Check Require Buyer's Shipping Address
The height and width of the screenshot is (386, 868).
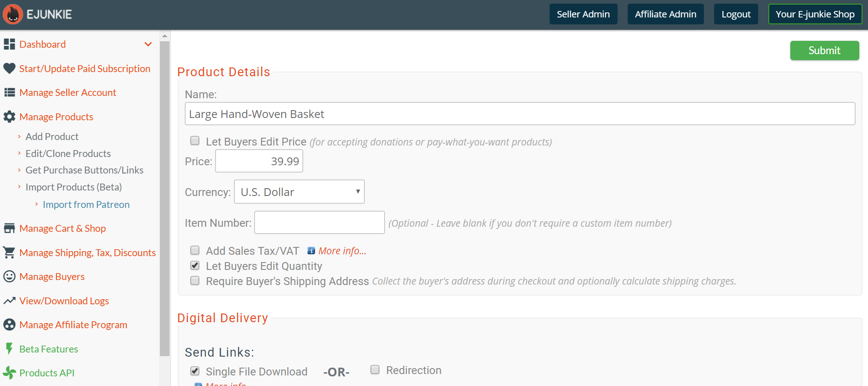click(195, 281)
